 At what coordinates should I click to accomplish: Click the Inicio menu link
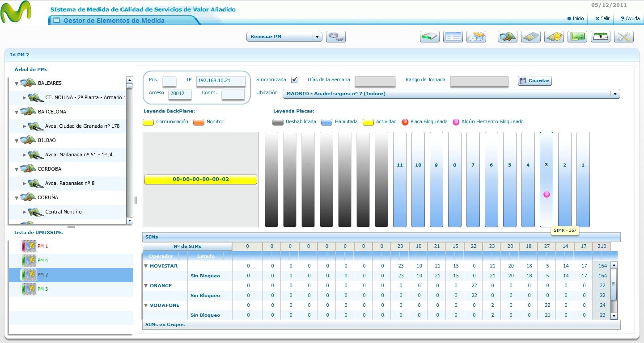tap(576, 19)
